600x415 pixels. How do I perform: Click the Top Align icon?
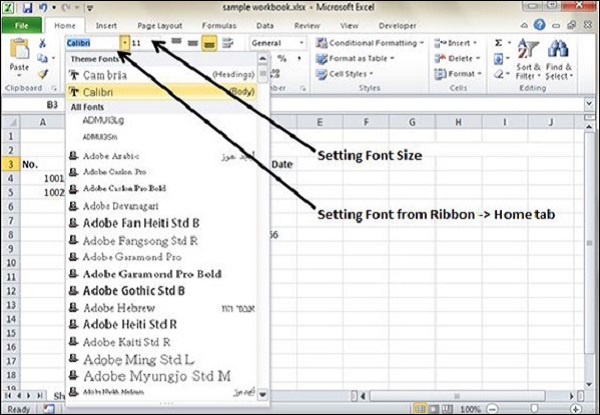(x=176, y=41)
